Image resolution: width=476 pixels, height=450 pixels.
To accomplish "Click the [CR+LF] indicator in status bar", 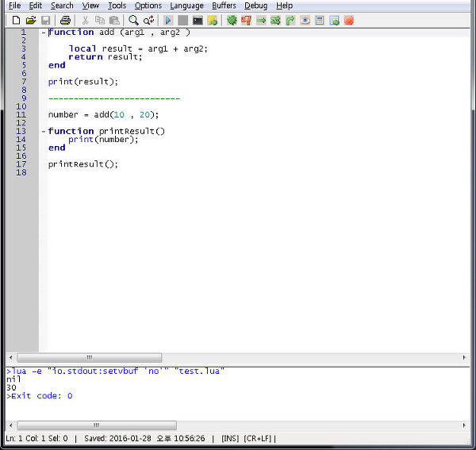I will pos(257,438).
